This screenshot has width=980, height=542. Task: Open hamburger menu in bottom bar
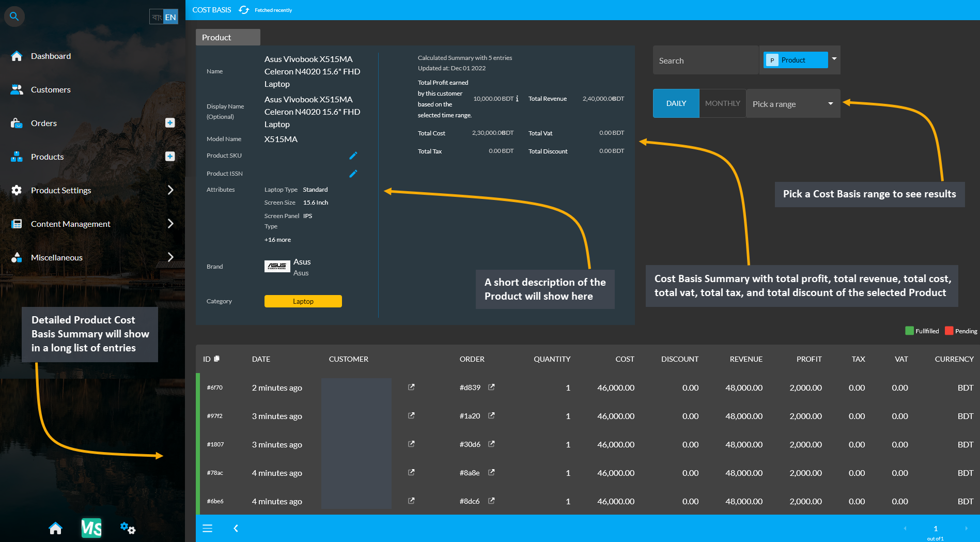(x=208, y=528)
